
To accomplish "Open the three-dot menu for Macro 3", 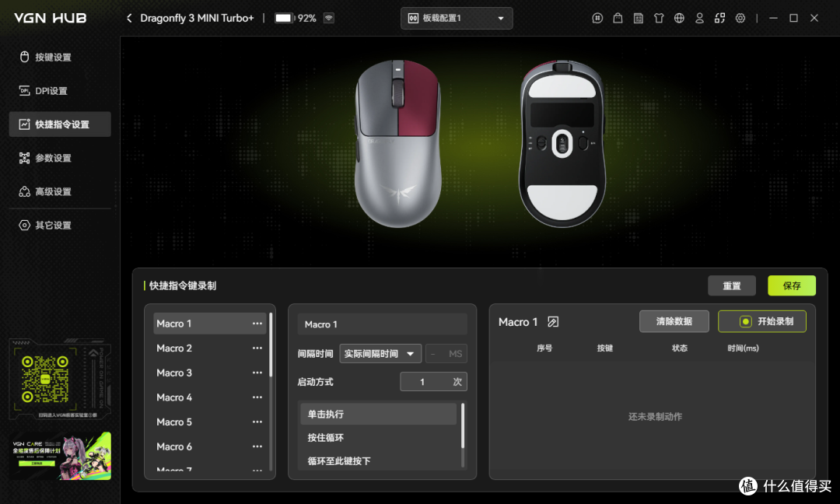I will [x=257, y=373].
